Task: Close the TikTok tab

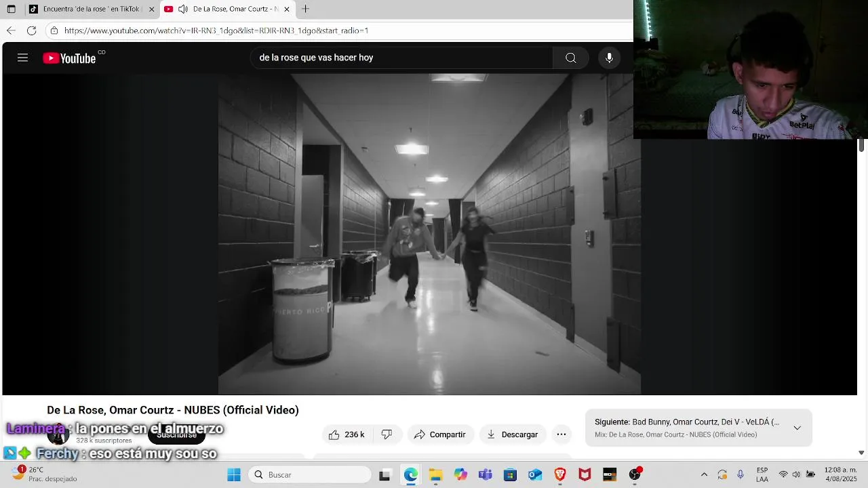Action: (x=151, y=9)
